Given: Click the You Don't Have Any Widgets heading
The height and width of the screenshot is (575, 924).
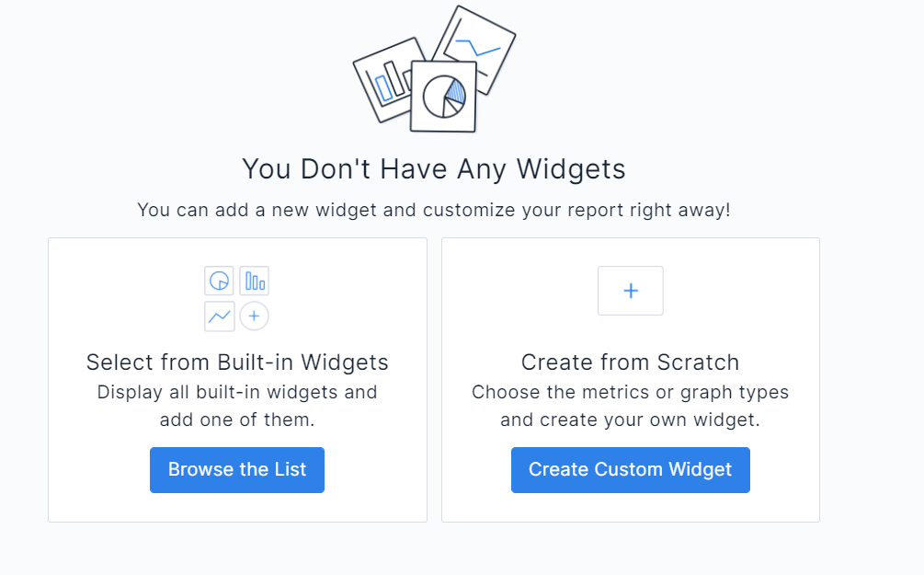Looking at the screenshot, I should 433,169.
